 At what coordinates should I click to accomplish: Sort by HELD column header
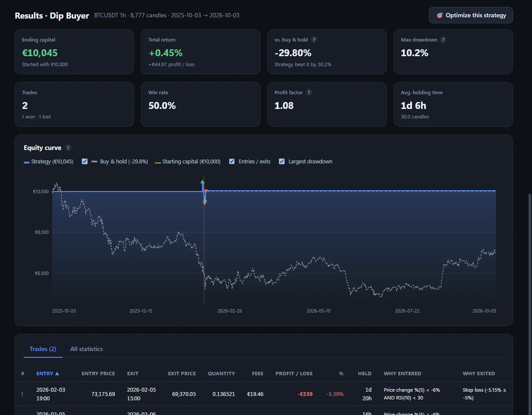click(364, 373)
